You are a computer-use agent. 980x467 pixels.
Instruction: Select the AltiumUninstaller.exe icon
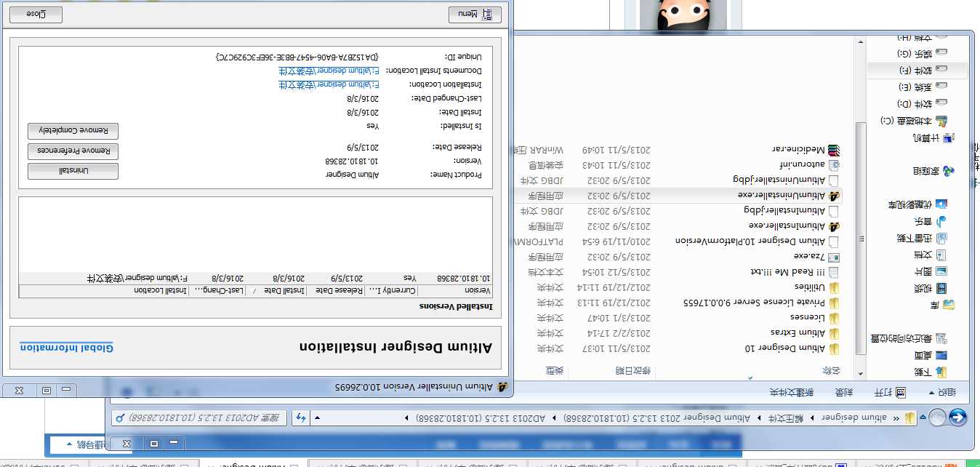[834, 196]
